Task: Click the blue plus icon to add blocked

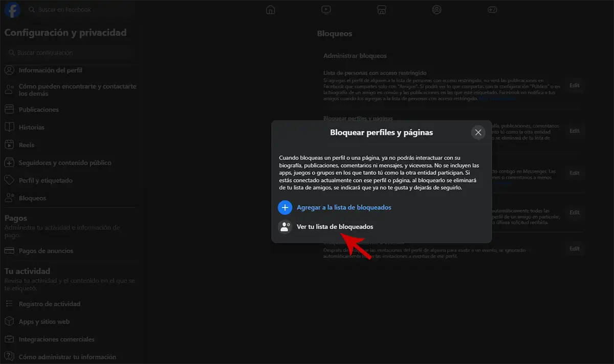Action: click(x=284, y=208)
